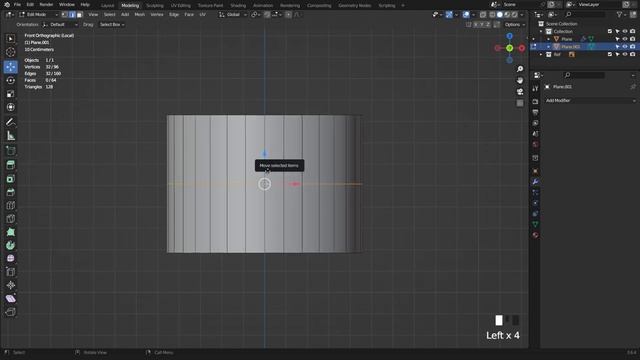Click the viewport zoom magnifier icon
This screenshot has width=640, height=360.
click(520, 69)
